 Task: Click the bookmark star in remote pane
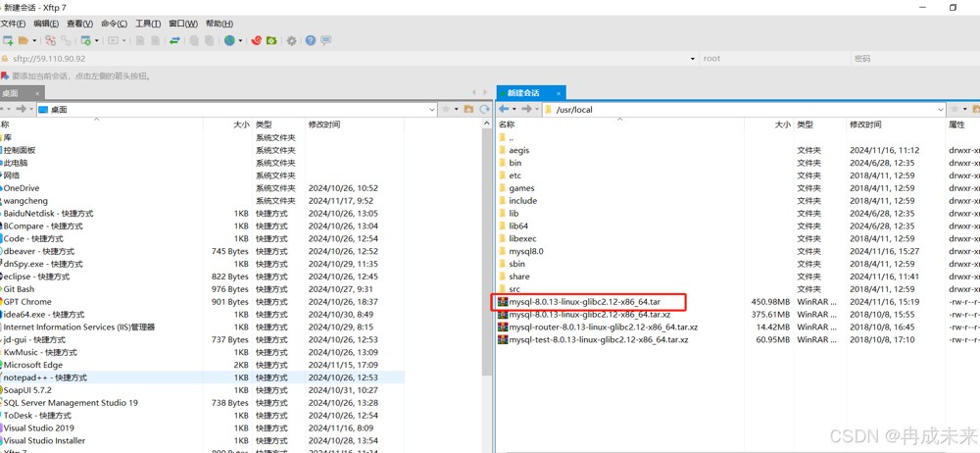(955, 109)
